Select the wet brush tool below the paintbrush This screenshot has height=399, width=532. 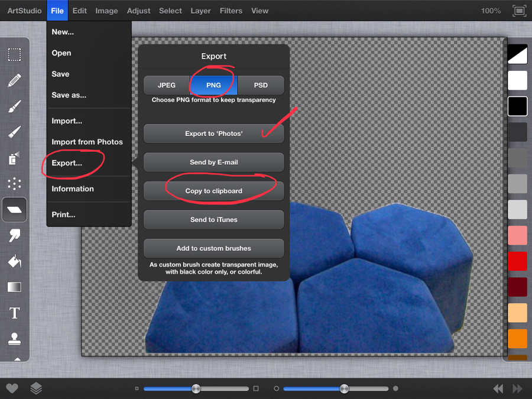tap(14, 132)
